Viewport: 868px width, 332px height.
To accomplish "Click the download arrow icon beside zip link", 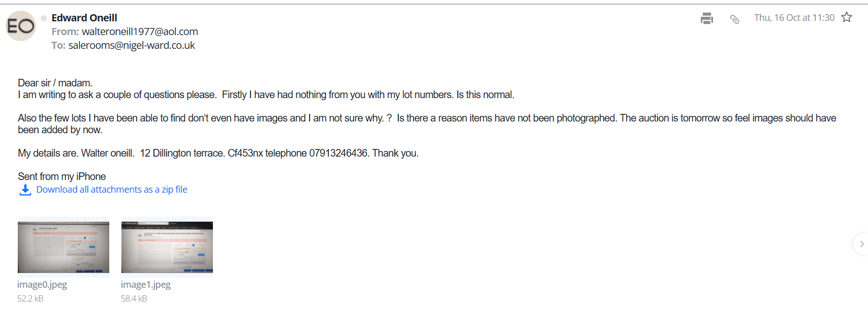I will pyautogui.click(x=25, y=190).
